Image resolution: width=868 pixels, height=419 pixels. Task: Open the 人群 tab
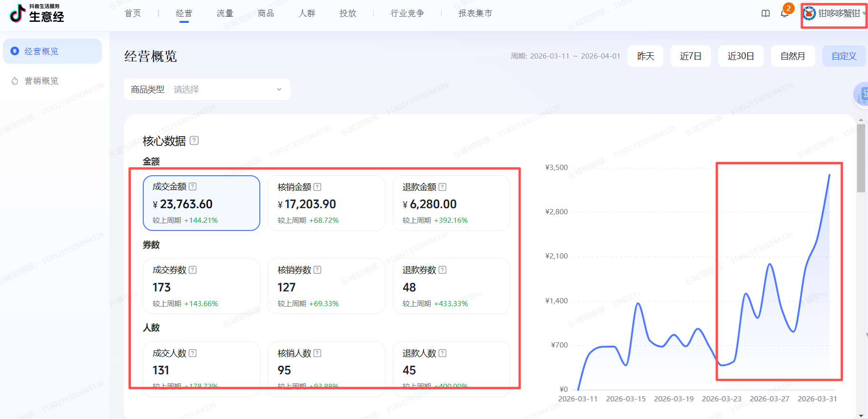[x=307, y=13]
